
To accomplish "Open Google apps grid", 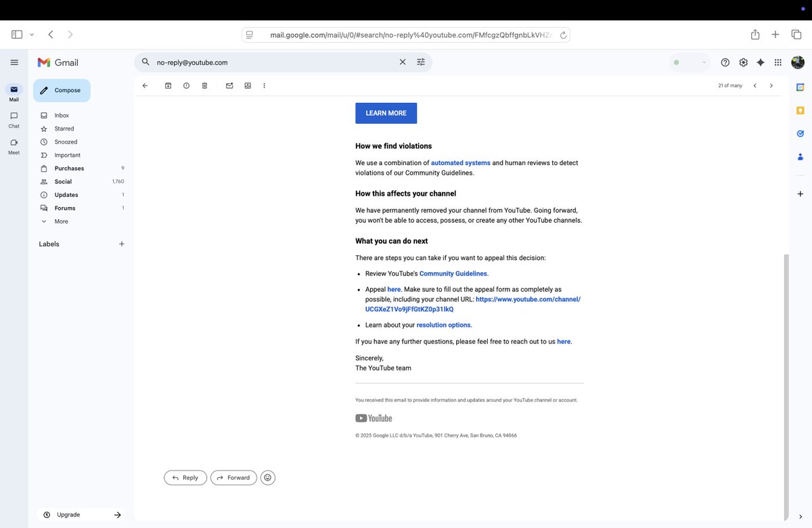I will pyautogui.click(x=778, y=62).
